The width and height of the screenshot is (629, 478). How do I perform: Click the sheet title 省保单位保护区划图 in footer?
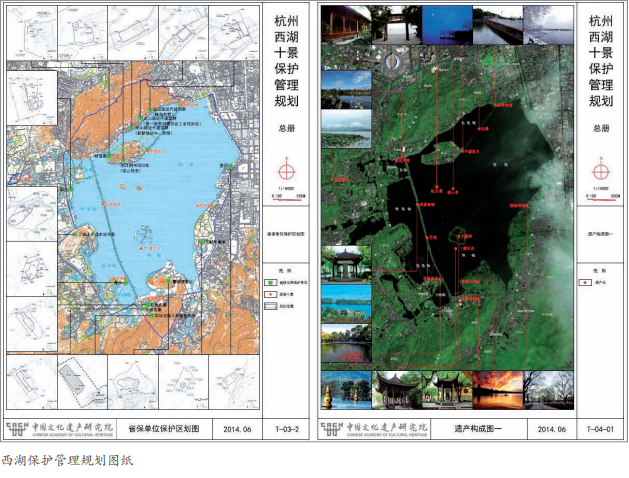(x=164, y=429)
